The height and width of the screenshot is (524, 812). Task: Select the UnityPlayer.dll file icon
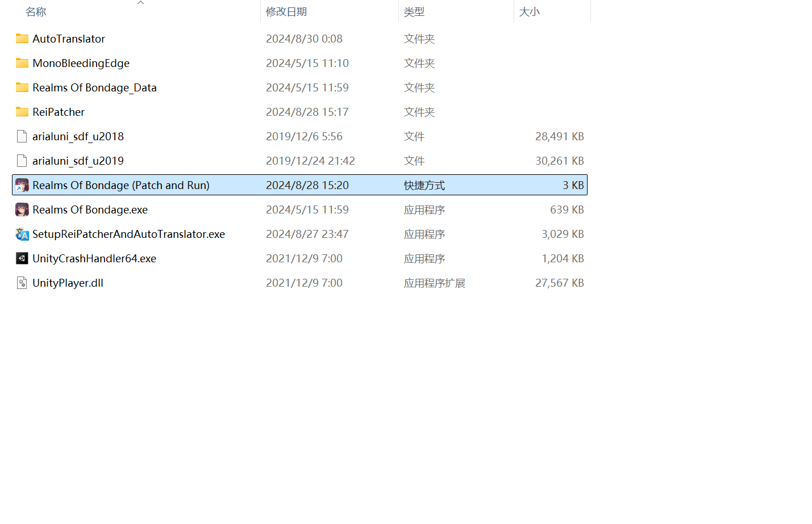tap(22, 283)
